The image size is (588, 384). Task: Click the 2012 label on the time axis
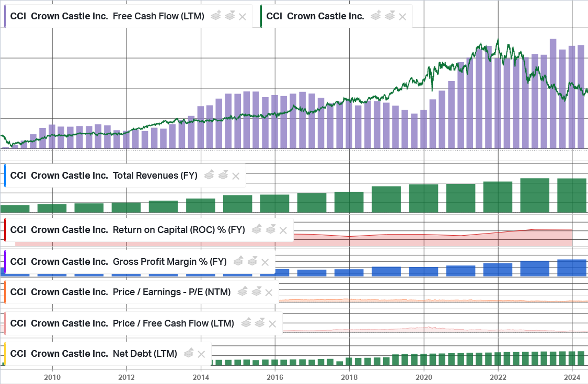(x=126, y=377)
